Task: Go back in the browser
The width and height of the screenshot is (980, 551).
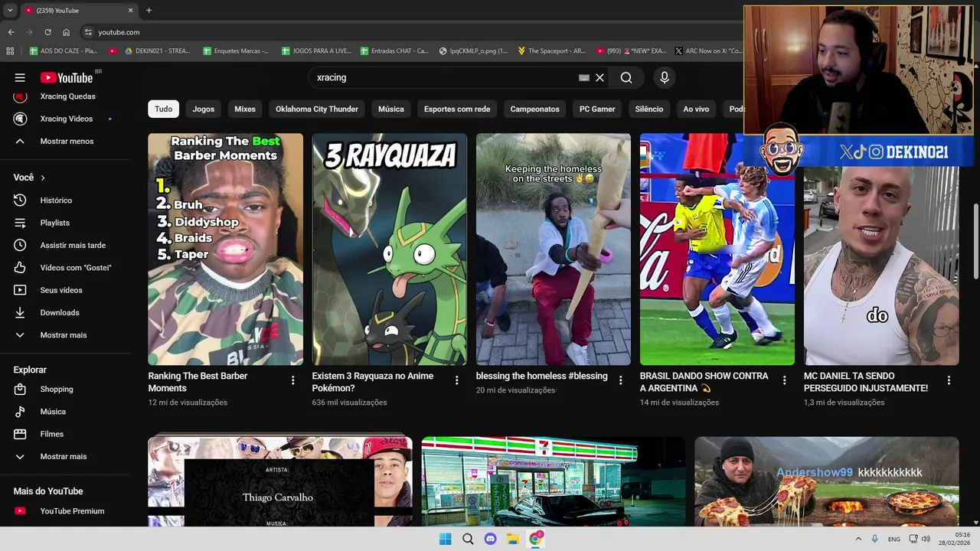Action: pos(11,32)
